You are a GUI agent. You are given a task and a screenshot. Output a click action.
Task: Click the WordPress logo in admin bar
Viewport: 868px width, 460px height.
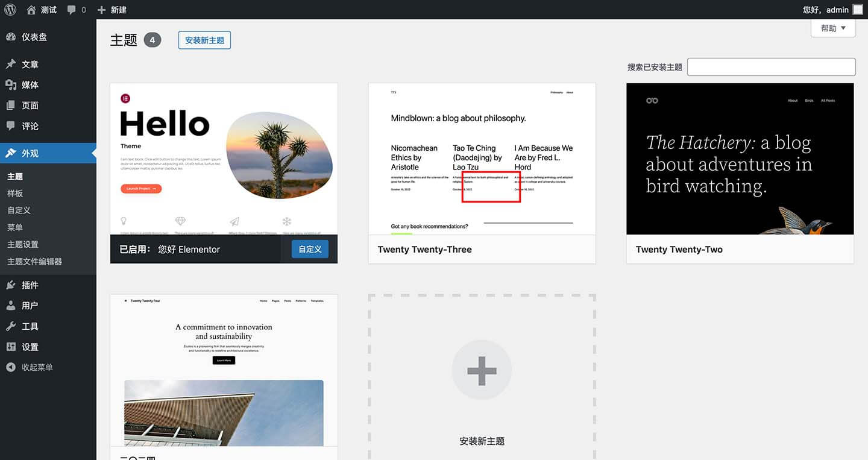tap(10, 10)
